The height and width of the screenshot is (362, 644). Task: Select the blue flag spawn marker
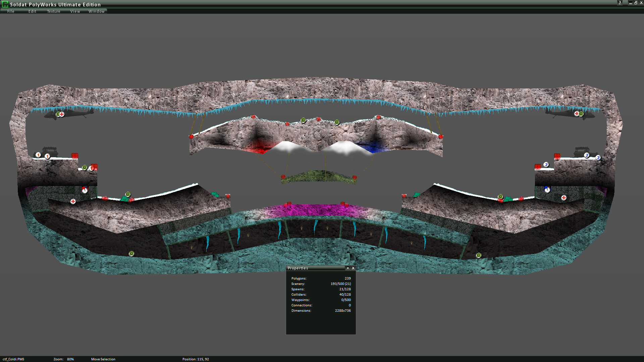pos(547,189)
